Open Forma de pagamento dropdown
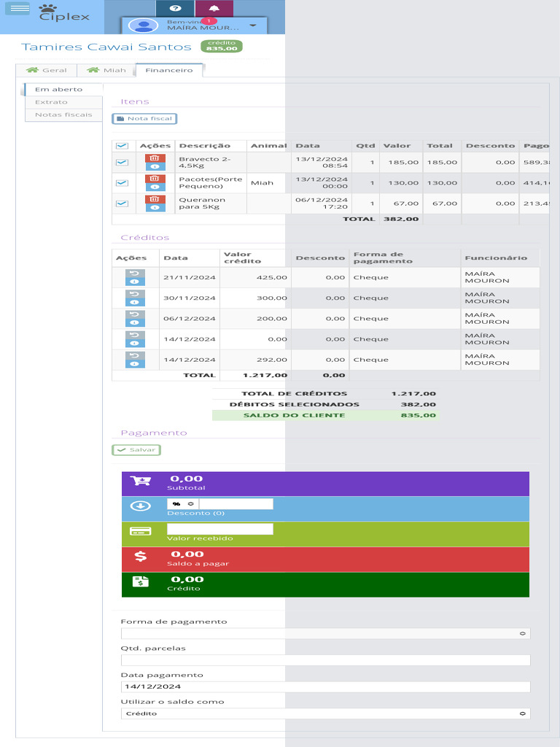 (326, 634)
